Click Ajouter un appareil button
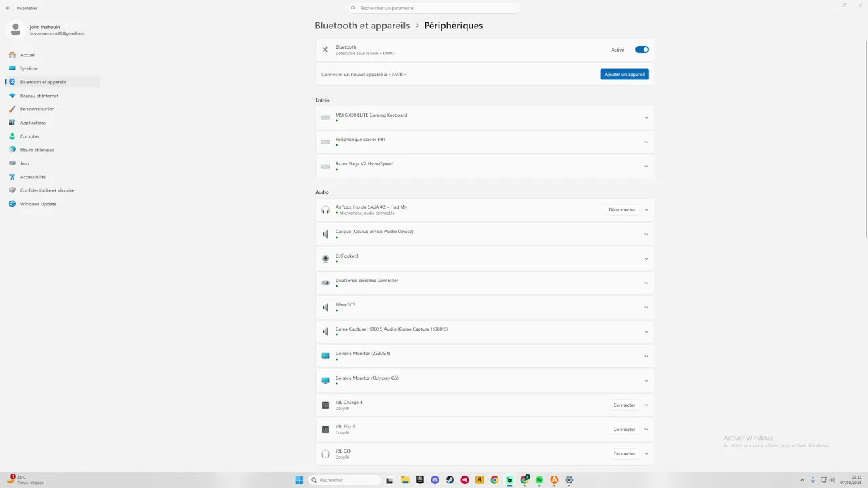The height and width of the screenshot is (488, 868). click(625, 74)
